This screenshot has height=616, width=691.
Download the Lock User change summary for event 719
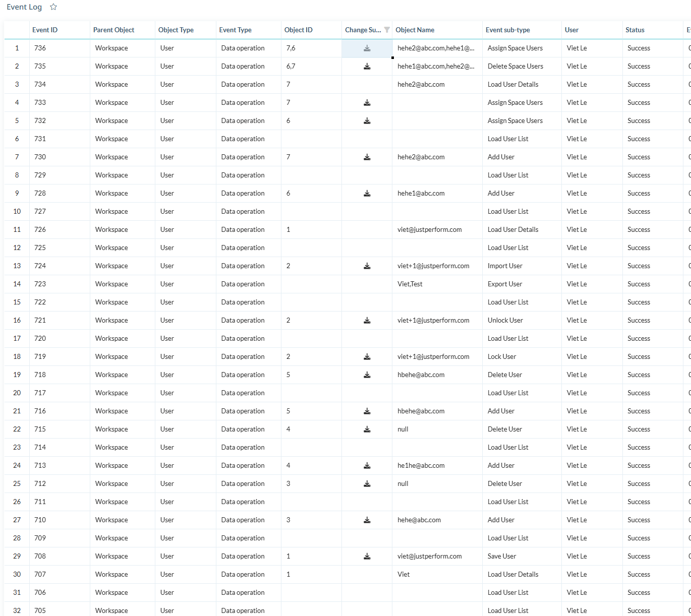(x=367, y=356)
